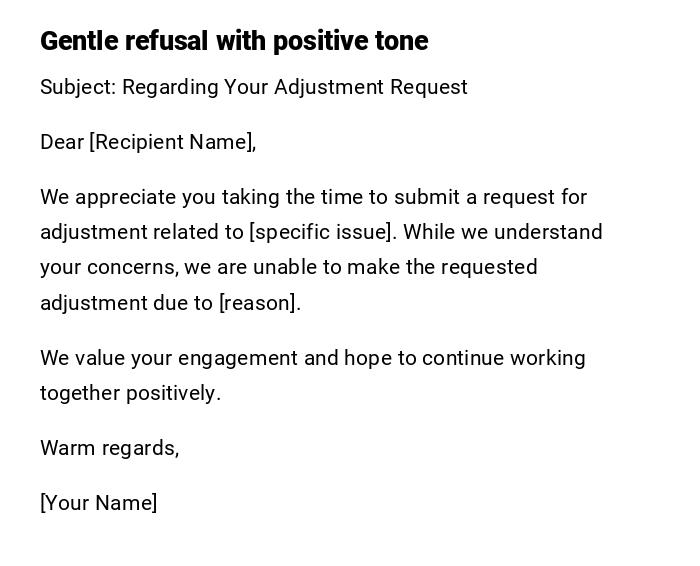Click the word "Subject:" label
Screen dimensions: 700x566
tap(77, 87)
